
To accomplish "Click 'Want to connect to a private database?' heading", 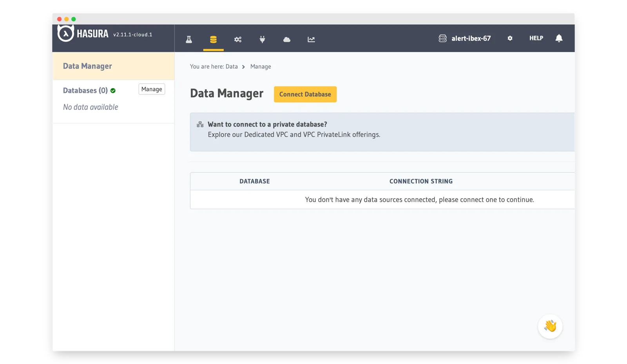I will [x=267, y=124].
